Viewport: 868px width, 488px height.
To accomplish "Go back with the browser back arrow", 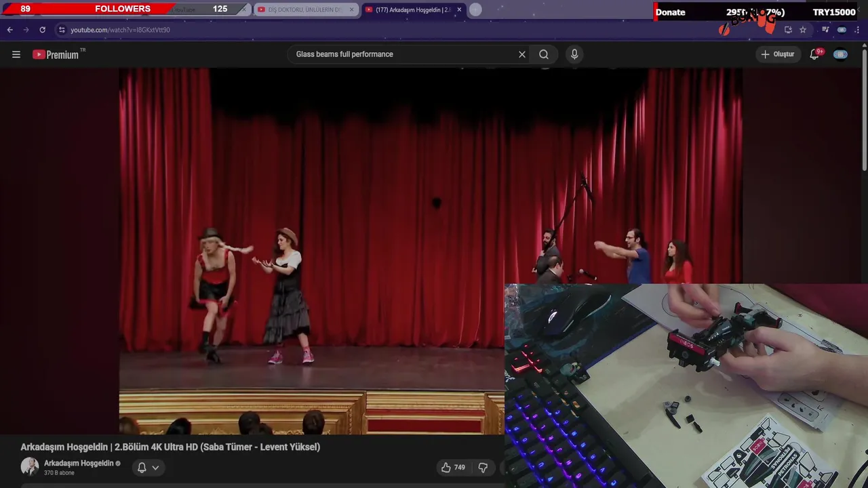I will tap(9, 30).
